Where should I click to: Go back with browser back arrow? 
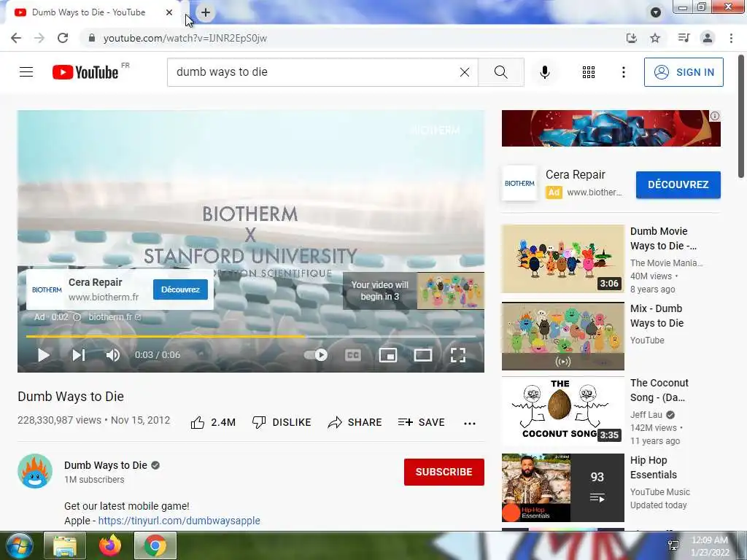(x=16, y=38)
